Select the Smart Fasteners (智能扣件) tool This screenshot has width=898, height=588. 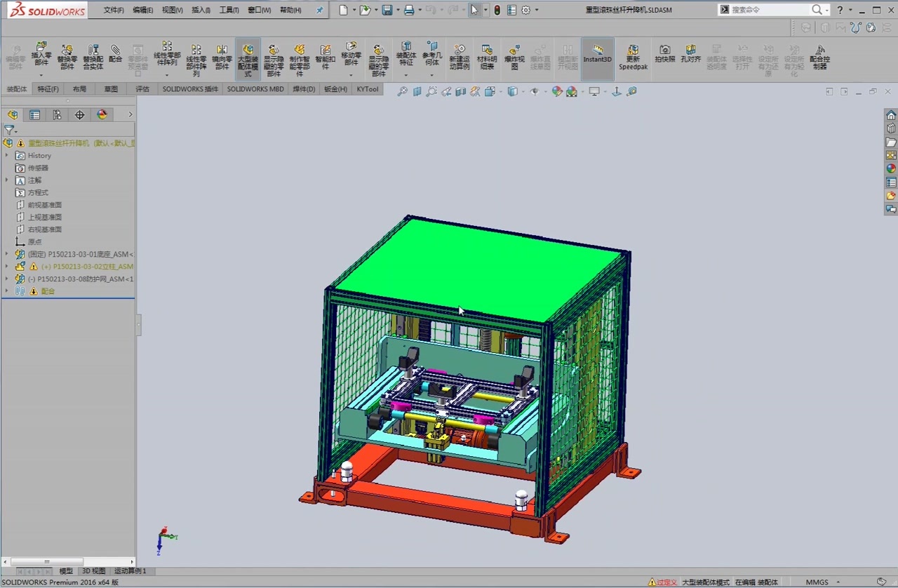point(325,56)
